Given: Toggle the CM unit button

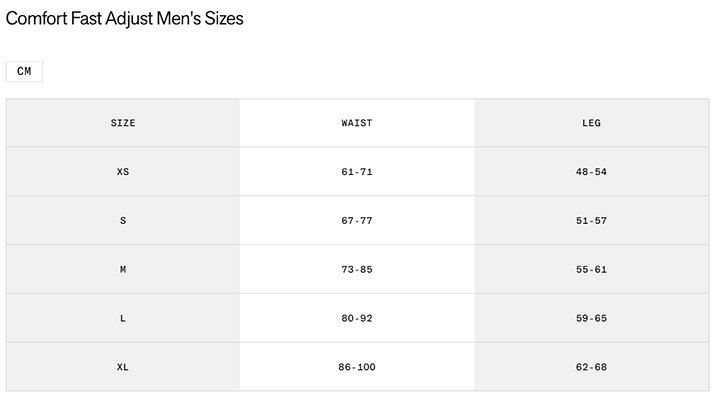Looking at the screenshot, I should pyautogui.click(x=24, y=72).
